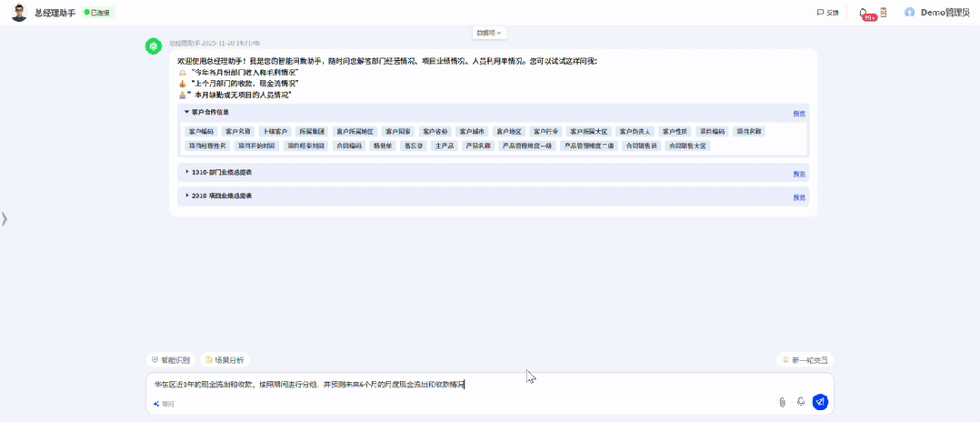Expand the 1010-部门业绩总览表 section

coord(187,172)
